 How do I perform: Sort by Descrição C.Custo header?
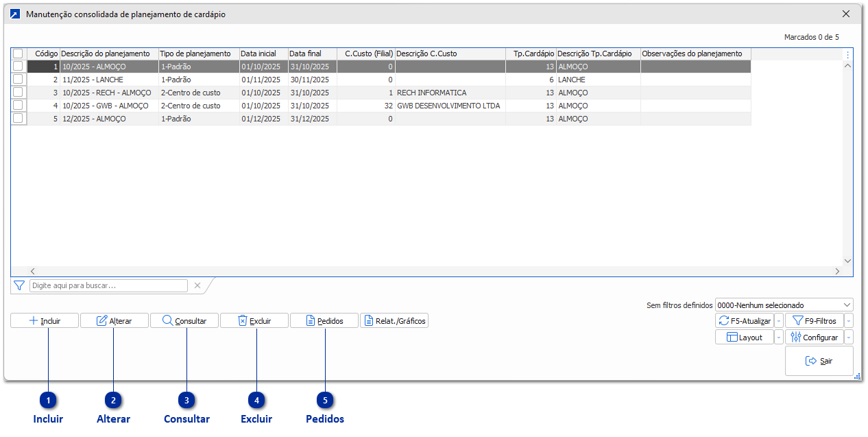450,54
